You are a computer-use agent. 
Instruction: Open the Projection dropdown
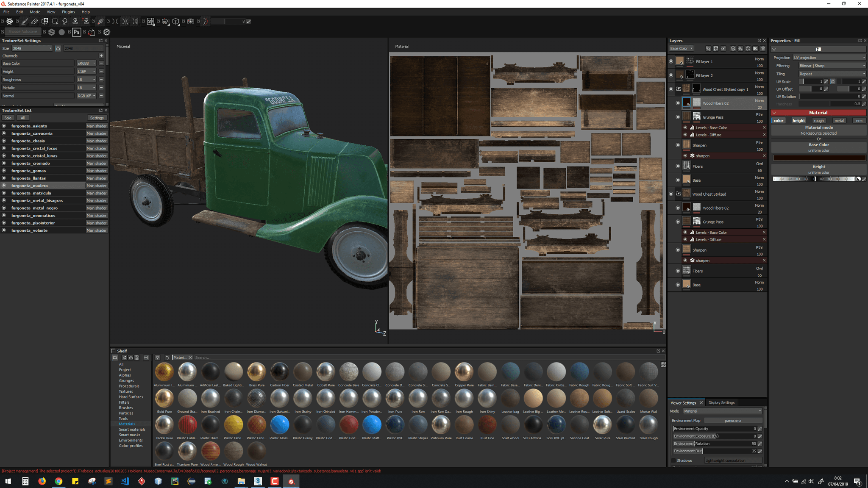click(829, 58)
